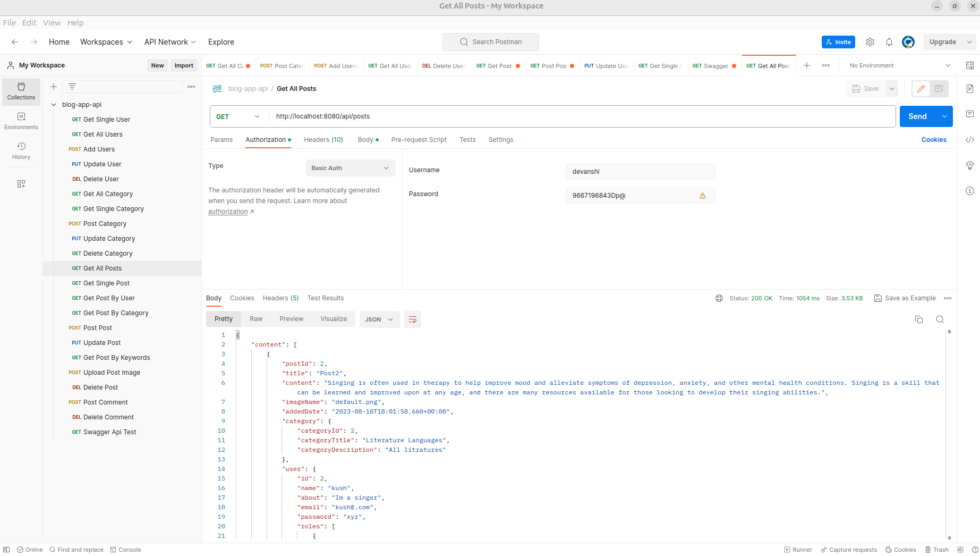This screenshot has width=980, height=556.
Task: Reveal the Password field value
Action: click(x=703, y=195)
